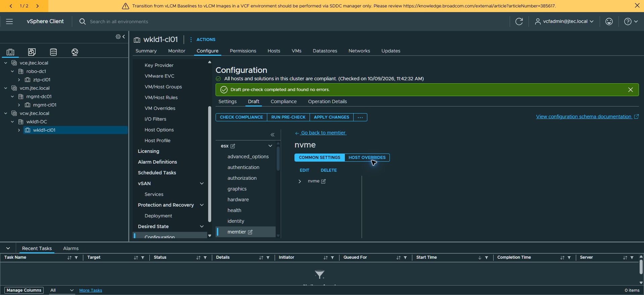This screenshot has height=295, width=644.
Task: Switch to the Compliance tab
Action: coord(284,101)
